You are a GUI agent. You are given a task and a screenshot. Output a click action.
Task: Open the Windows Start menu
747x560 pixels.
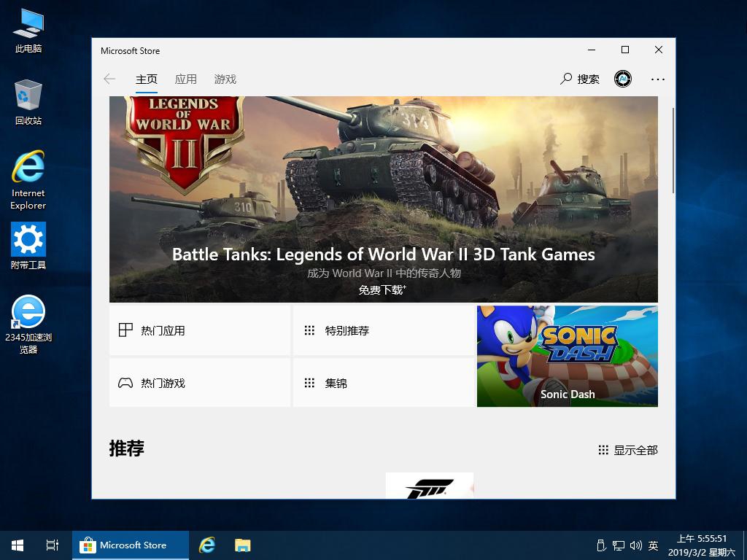click(x=18, y=545)
